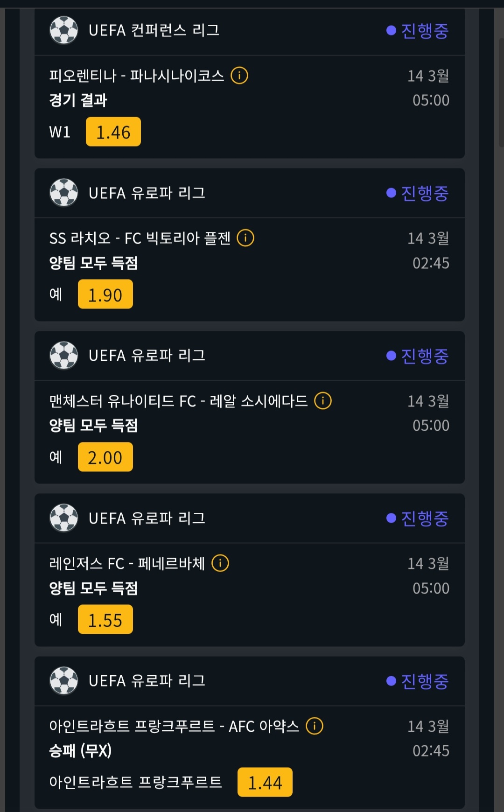
Task: Choose the 2.00 odds button
Action: point(105,457)
